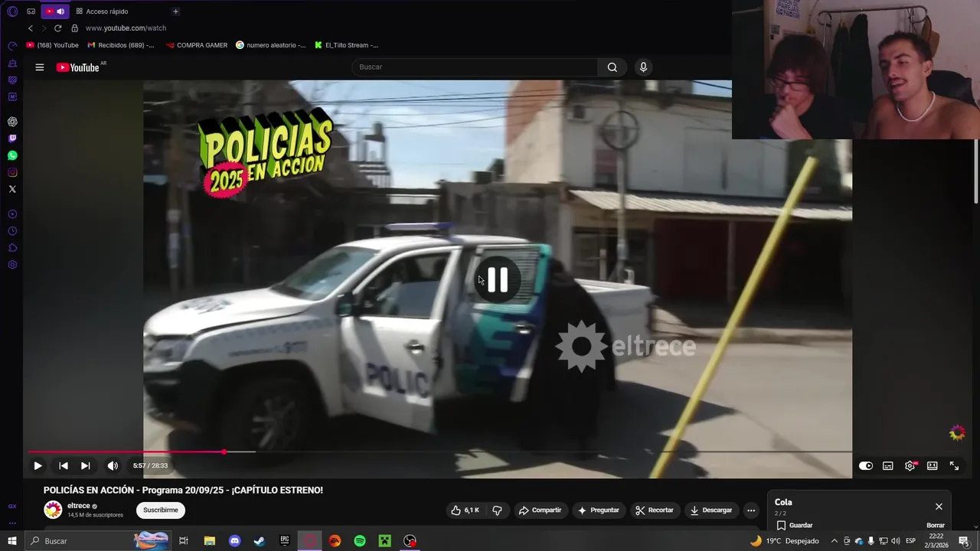Open the numero aleatorio bookmark

[x=271, y=45]
